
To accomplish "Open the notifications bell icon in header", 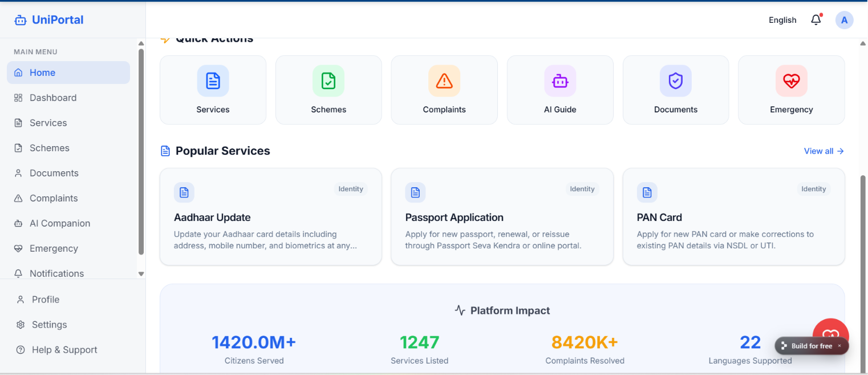I will point(816,20).
